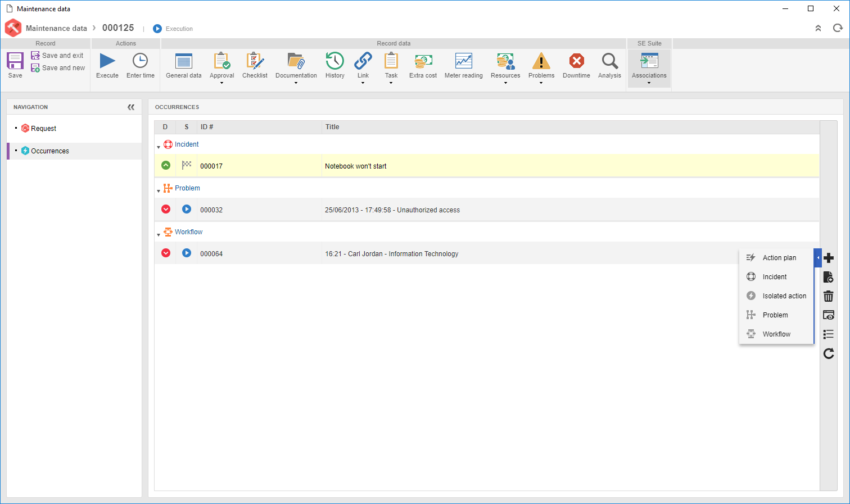Open Extra cost icon
The width and height of the screenshot is (850, 504).
[423, 61]
